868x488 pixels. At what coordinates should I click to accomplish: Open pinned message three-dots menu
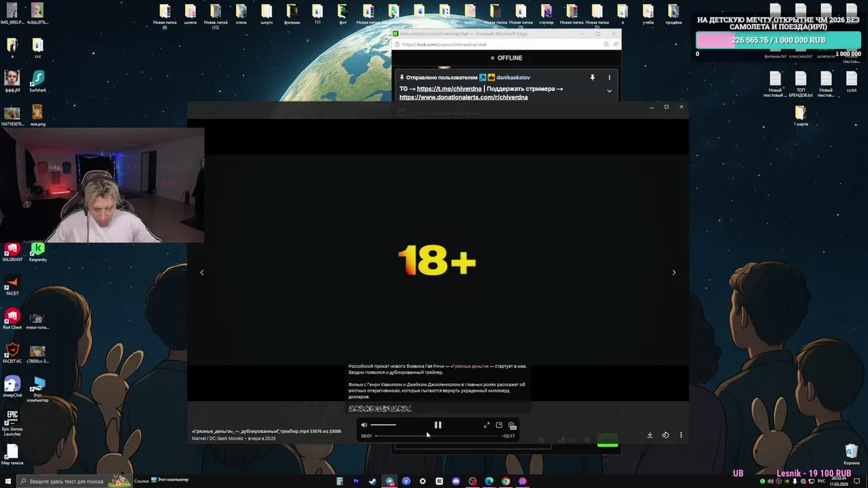(609, 77)
